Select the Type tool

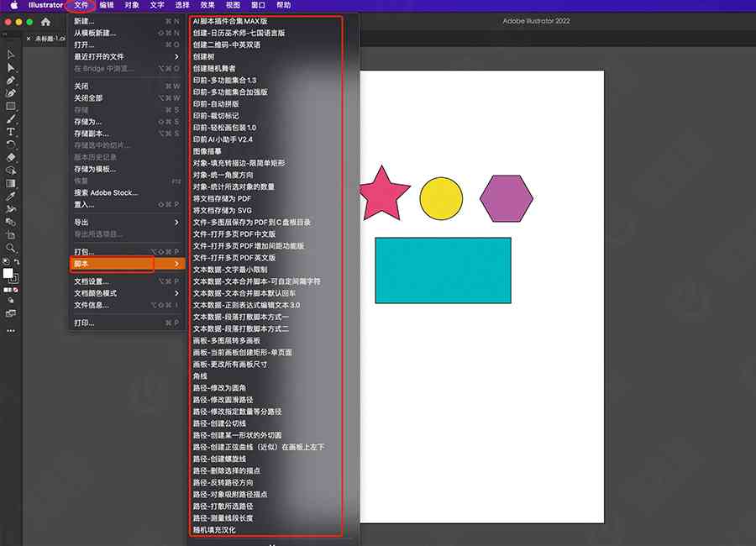[11, 132]
